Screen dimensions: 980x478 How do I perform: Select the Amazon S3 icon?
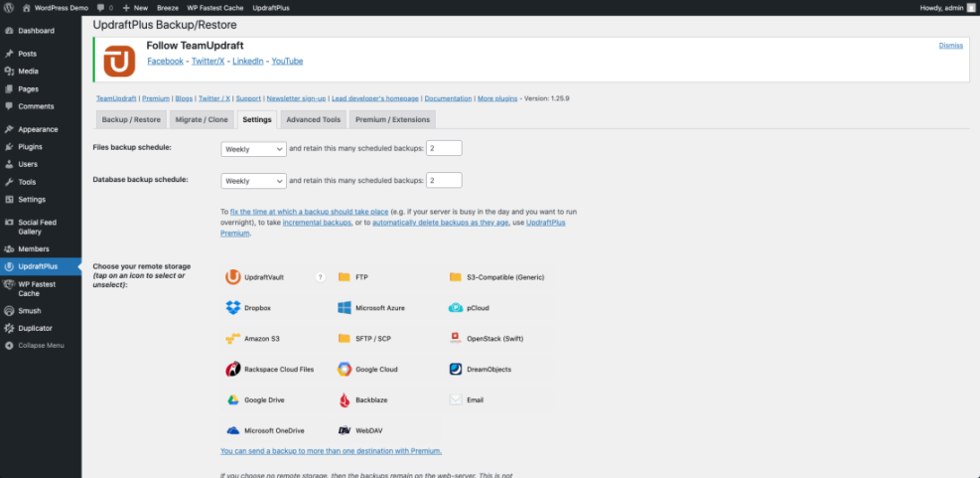(x=233, y=339)
